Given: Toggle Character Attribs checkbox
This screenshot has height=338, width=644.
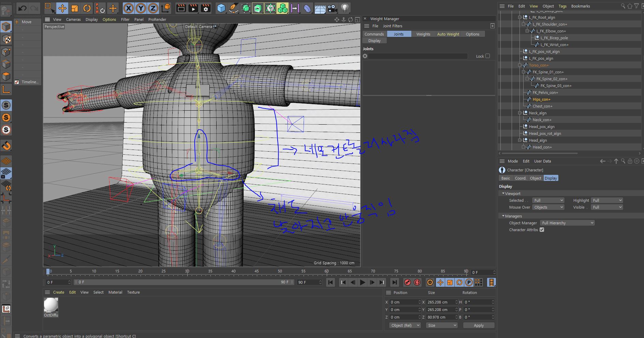Looking at the screenshot, I should pyautogui.click(x=542, y=230).
